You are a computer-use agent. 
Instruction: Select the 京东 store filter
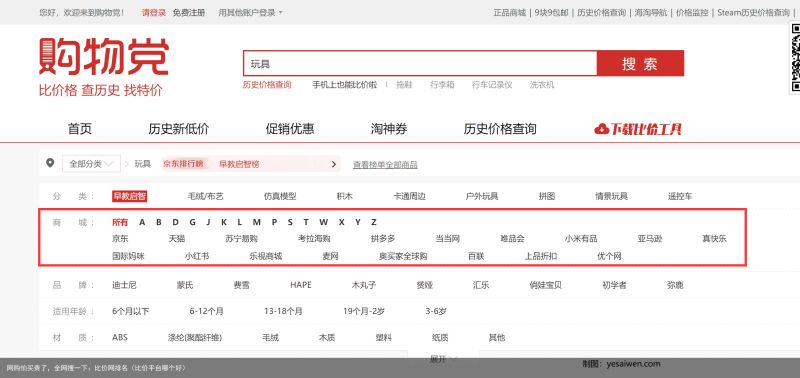point(120,238)
